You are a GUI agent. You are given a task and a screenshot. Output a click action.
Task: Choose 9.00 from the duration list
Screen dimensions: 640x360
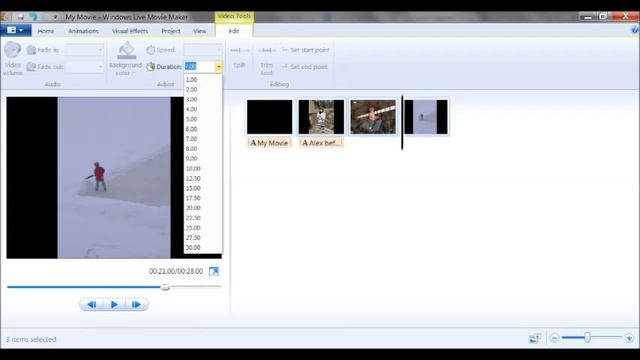click(x=203, y=159)
